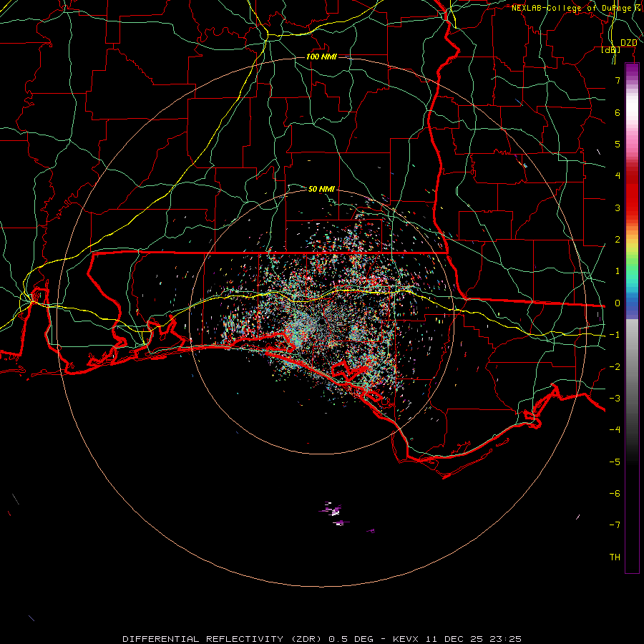Click the -3 dB scale label
Viewport: 644px width, 644px height.
[615, 399]
